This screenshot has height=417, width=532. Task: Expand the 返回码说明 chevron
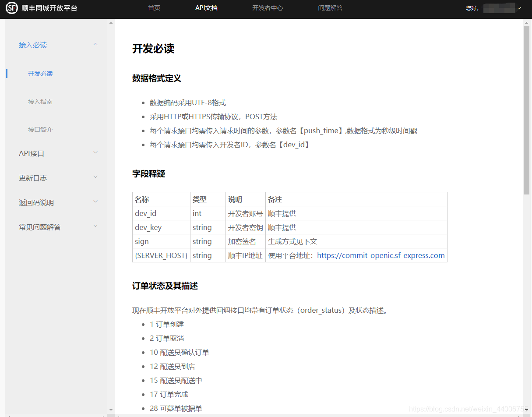pos(95,201)
